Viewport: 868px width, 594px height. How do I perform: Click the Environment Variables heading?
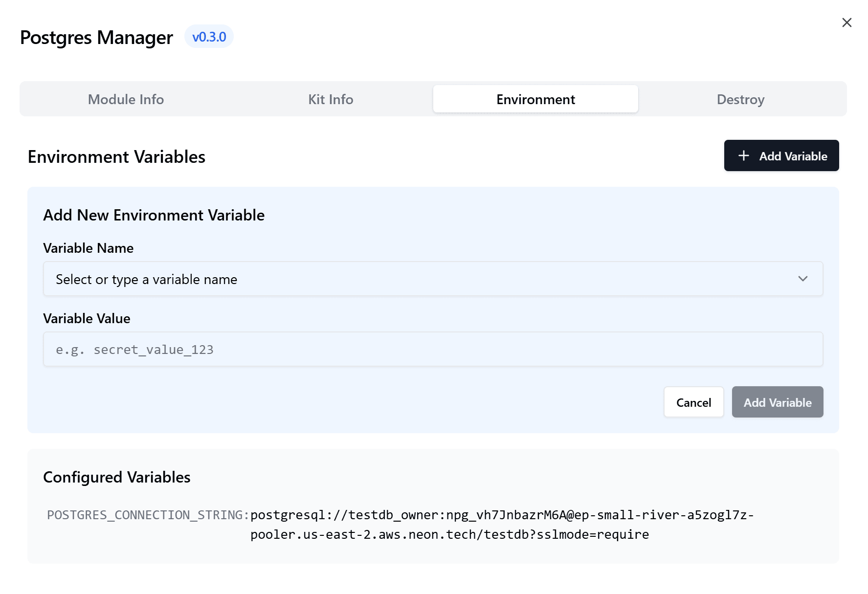click(x=116, y=157)
